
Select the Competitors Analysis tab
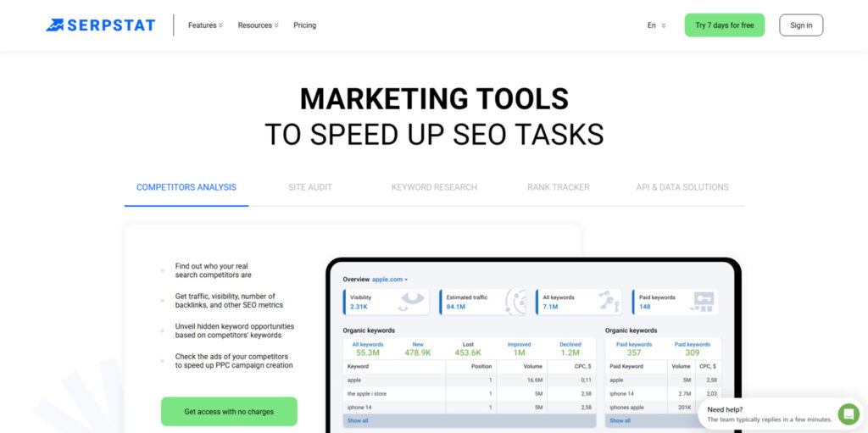[x=186, y=187]
